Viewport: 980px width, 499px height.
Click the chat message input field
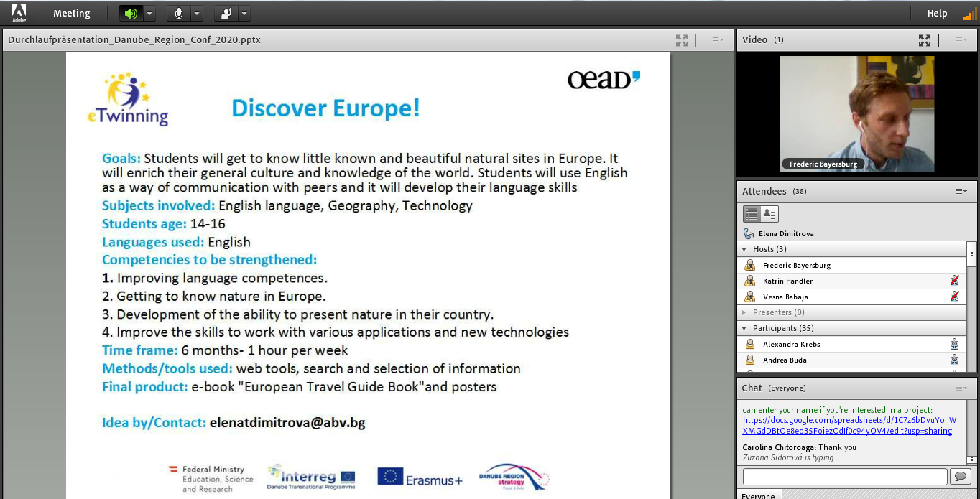click(845, 476)
